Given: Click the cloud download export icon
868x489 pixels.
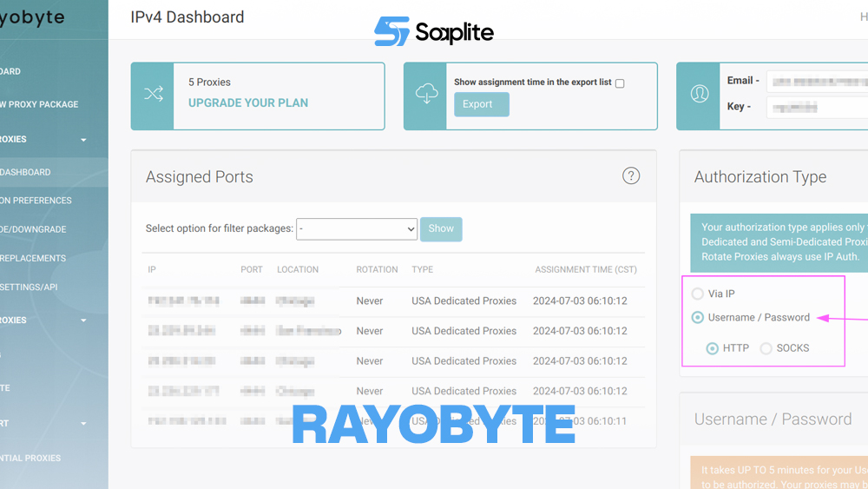Looking at the screenshot, I should pyautogui.click(x=426, y=94).
